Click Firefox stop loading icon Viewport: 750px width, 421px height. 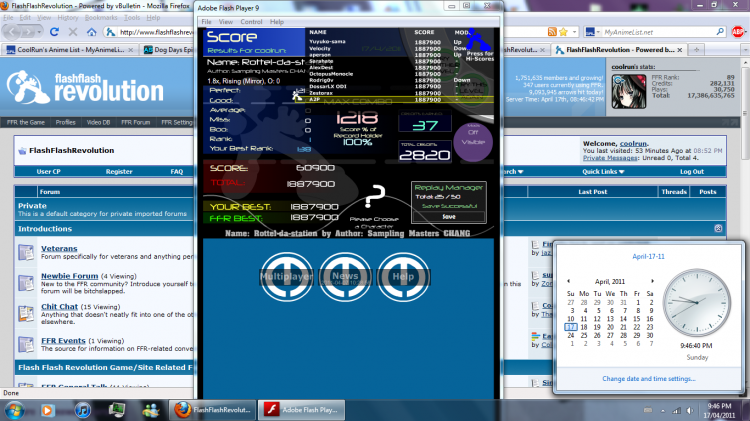73,32
